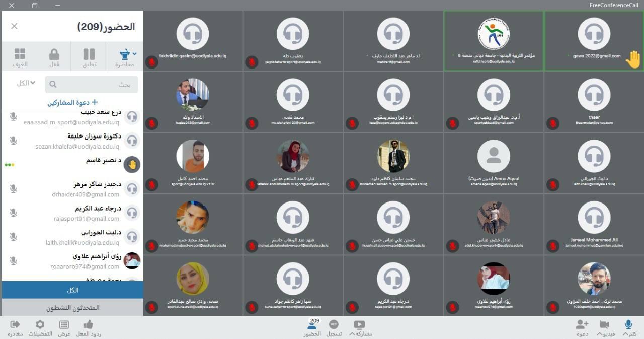Click د.ليث الجوراني name in attendee list
644x339 pixels.
click(x=101, y=233)
